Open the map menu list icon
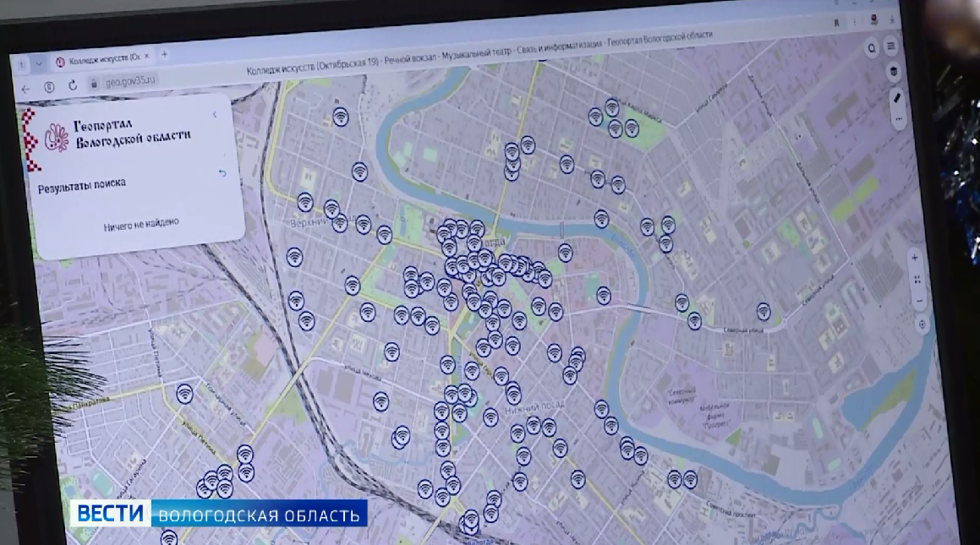This screenshot has height=545, width=980. click(x=891, y=46)
